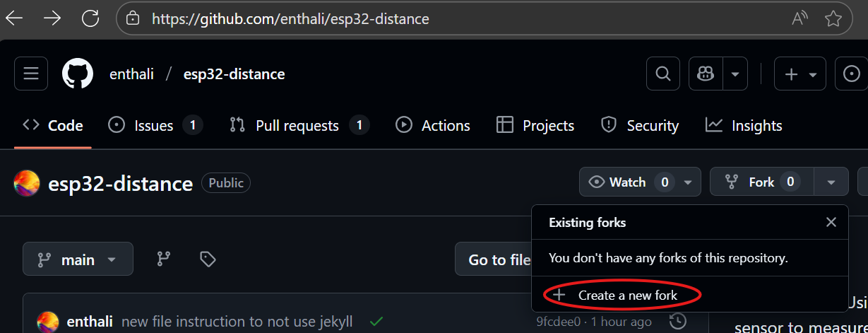Open the GitHub search icon
This screenshot has width=868, height=333.
(x=663, y=74)
